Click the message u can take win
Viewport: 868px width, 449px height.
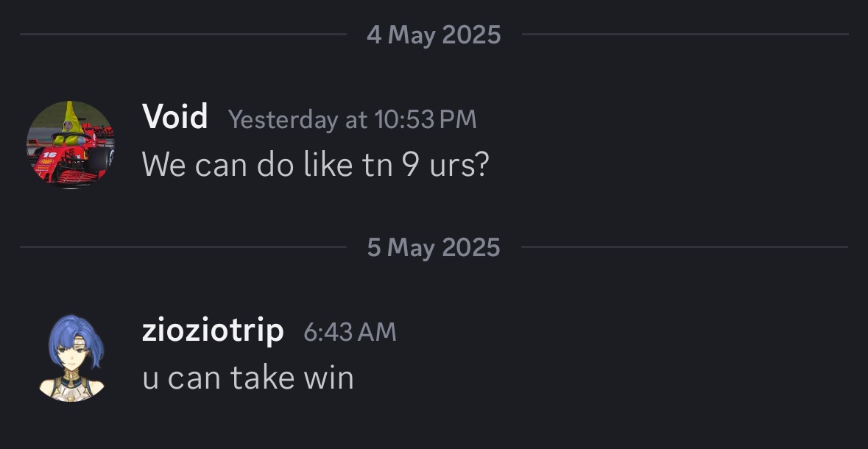click(248, 378)
